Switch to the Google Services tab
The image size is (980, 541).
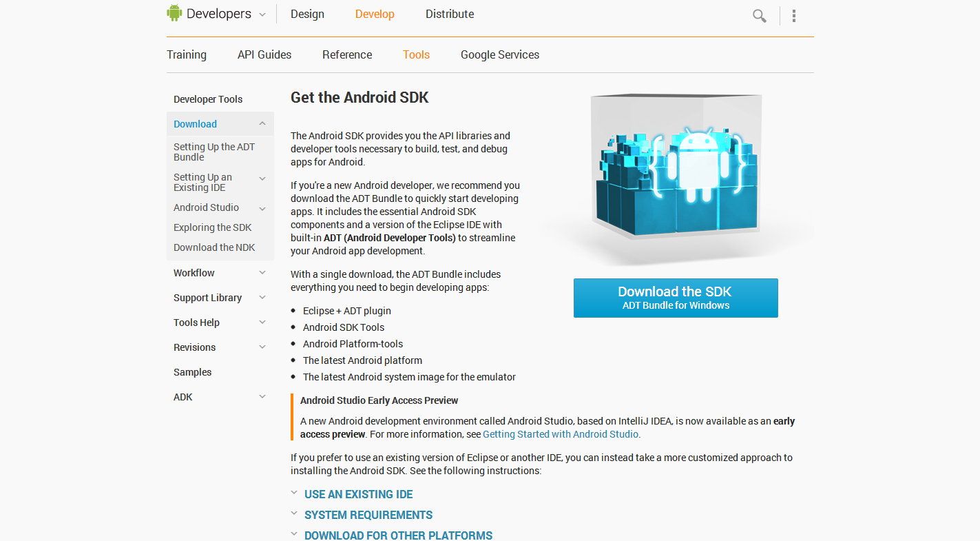tap(500, 54)
